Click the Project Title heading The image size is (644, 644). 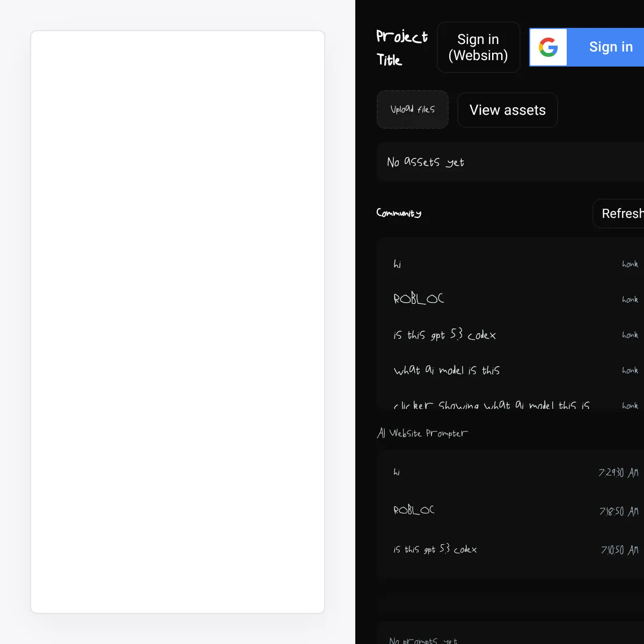tap(401, 48)
